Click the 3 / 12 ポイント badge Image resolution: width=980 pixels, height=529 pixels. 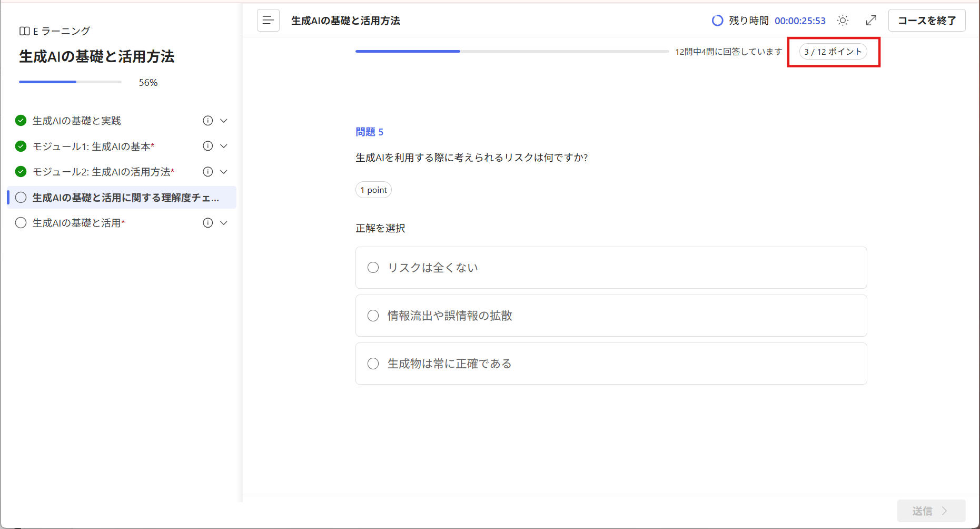833,52
